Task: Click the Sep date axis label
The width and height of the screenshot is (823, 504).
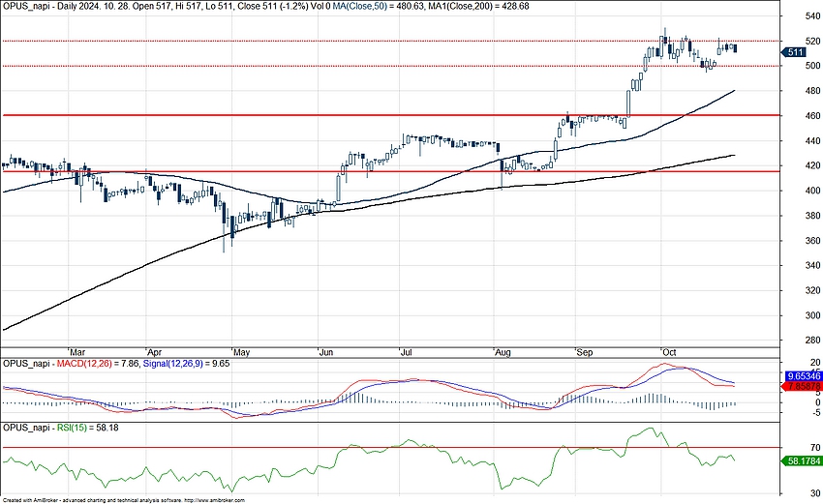Action: pos(585,352)
